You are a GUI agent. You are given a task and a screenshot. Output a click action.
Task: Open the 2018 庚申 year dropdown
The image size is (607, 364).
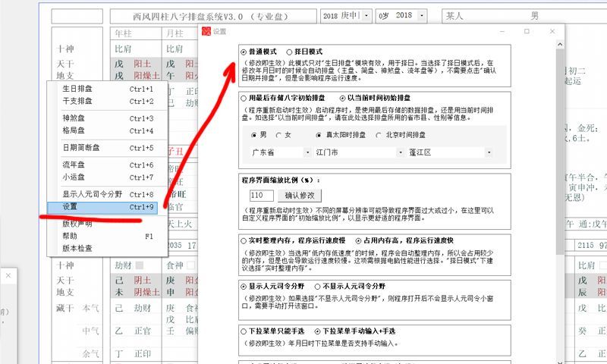[x=366, y=16]
